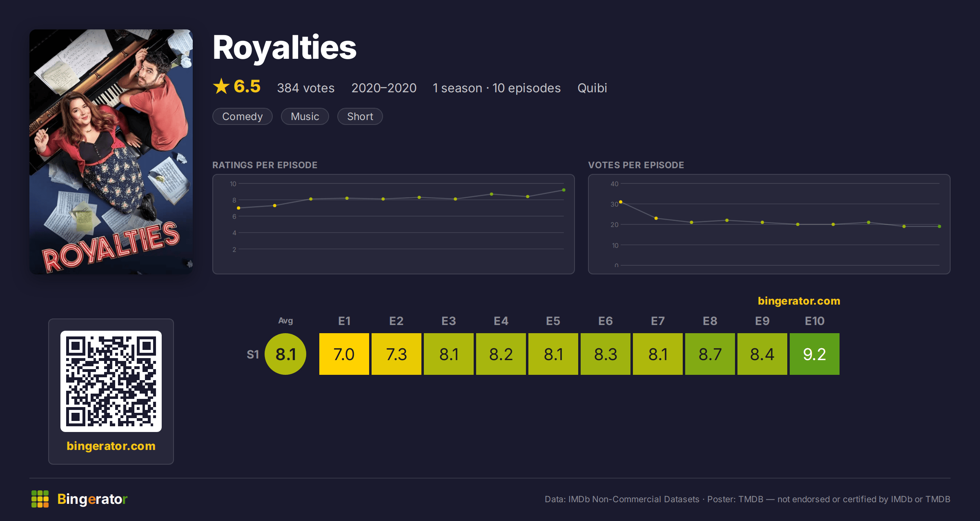This screenshot has width=980, height=521.
Task: Open the Royalties poster thumbnail
Action: point(111,151)
